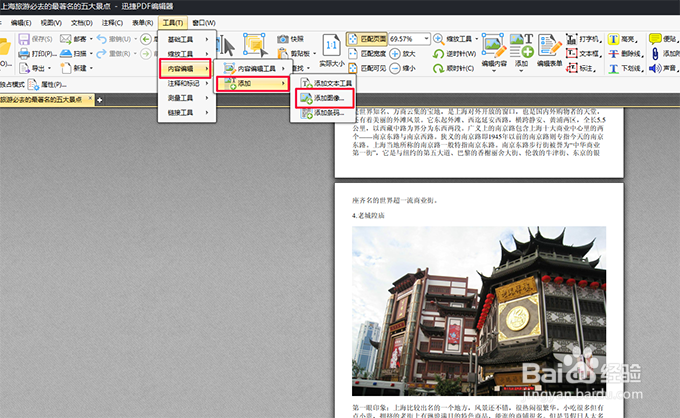680x418 pixels.
Task: Open the View (视图) menu
Action: 51,23
